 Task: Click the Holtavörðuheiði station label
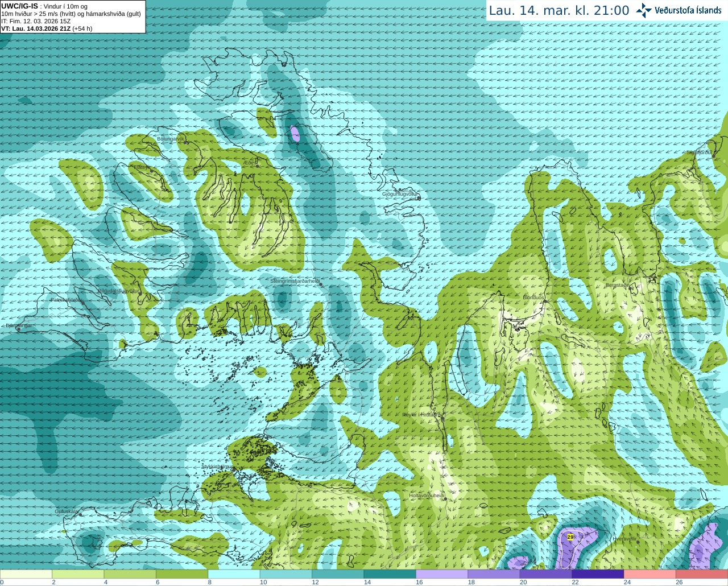(x=427, y=496)
